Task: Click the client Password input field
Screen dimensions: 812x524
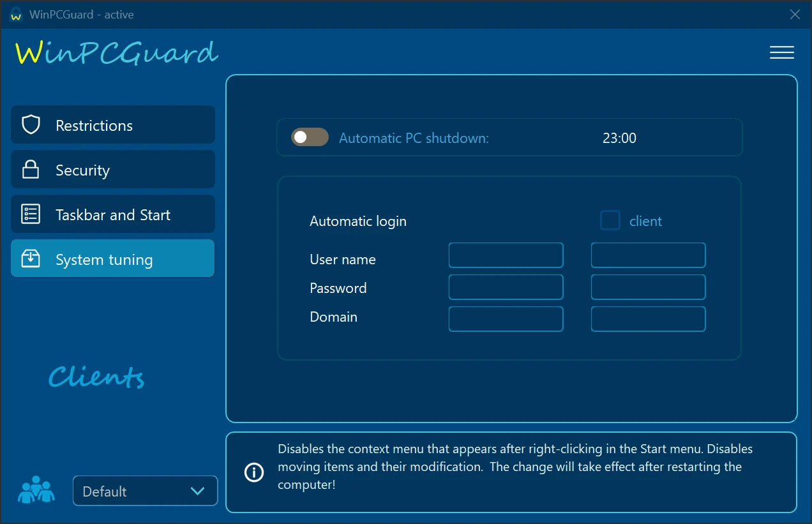Action: tap(649, 287)
